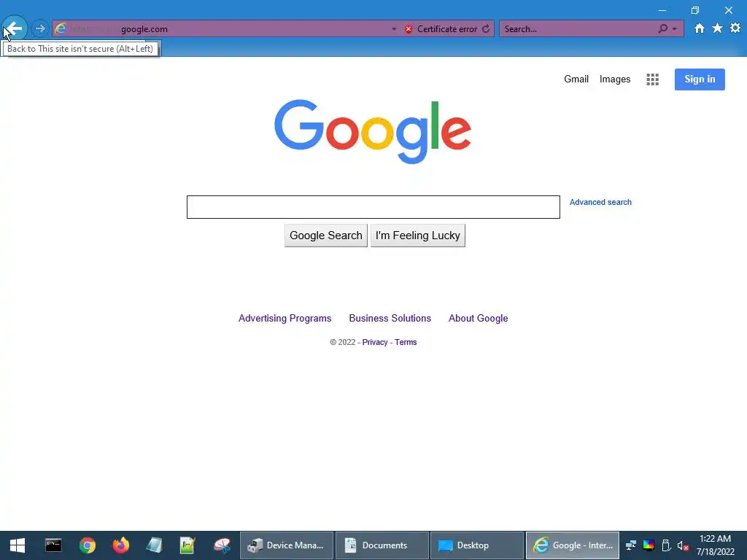This screenshot has height=560, width=747.
Task: Click the Home house icon
Action: (699, 28)
